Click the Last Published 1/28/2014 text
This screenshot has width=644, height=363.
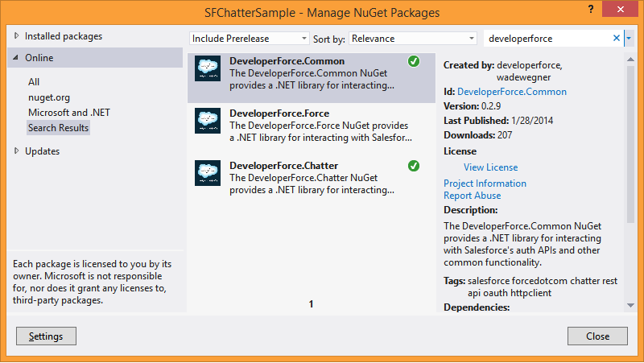[x=498, y=120]
